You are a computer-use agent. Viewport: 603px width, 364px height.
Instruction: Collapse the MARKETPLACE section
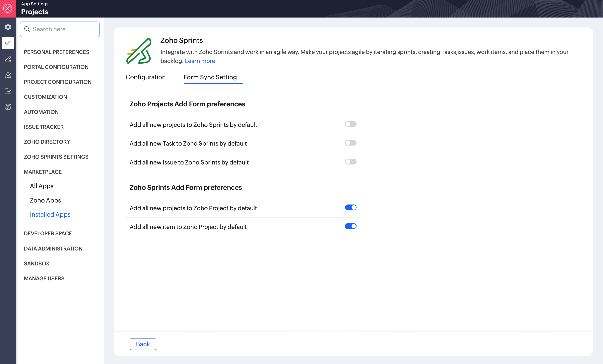coord(43,172)
